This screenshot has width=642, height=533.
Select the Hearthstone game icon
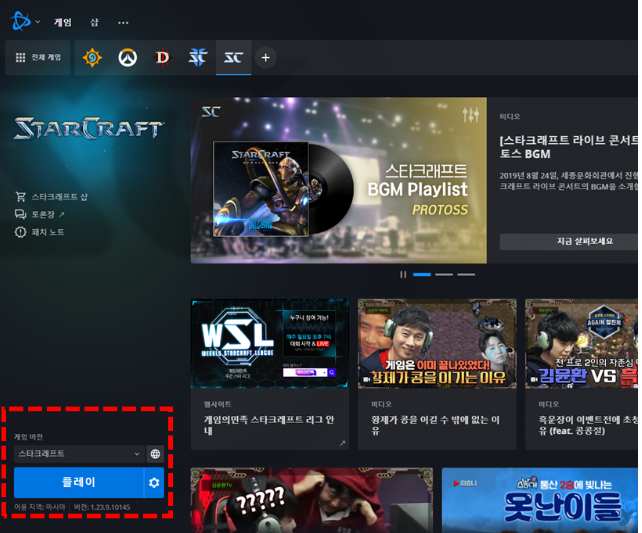pos(92,57)
